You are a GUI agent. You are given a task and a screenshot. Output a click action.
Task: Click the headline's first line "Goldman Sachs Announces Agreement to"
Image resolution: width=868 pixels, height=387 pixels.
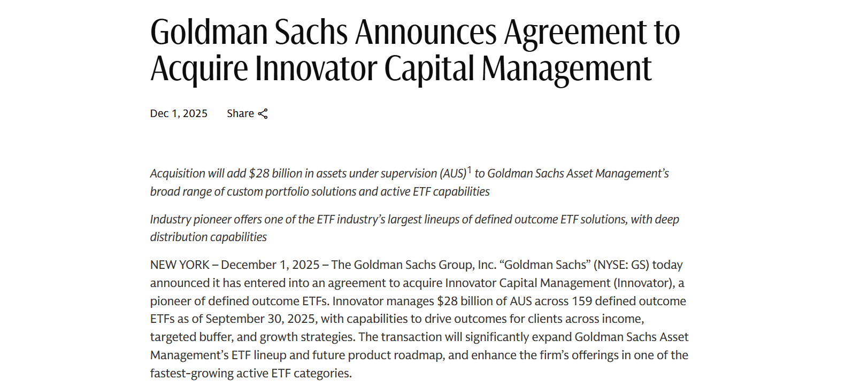coord(414,32)
